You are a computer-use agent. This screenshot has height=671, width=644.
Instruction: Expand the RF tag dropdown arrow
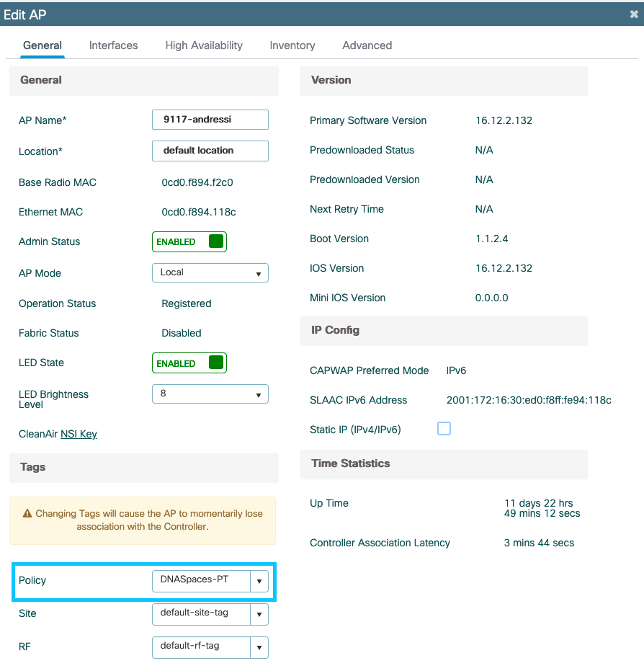point(259,647)
